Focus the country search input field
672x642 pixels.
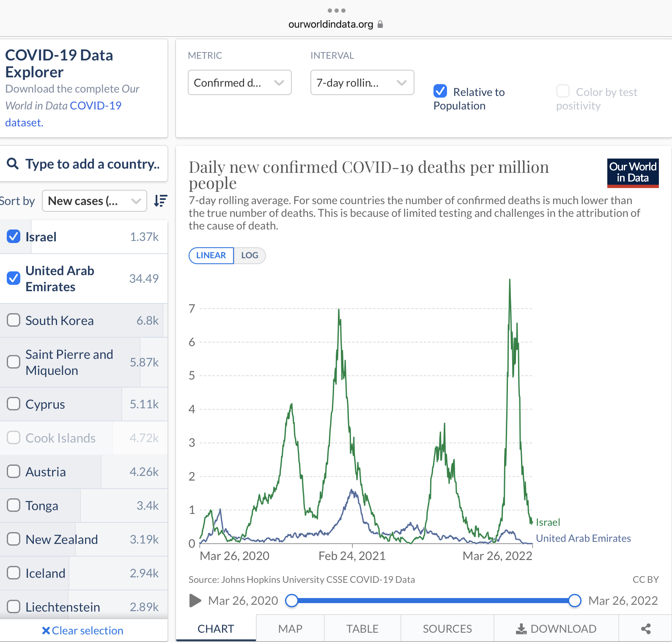pyautogui.click(x=92, y=164)
